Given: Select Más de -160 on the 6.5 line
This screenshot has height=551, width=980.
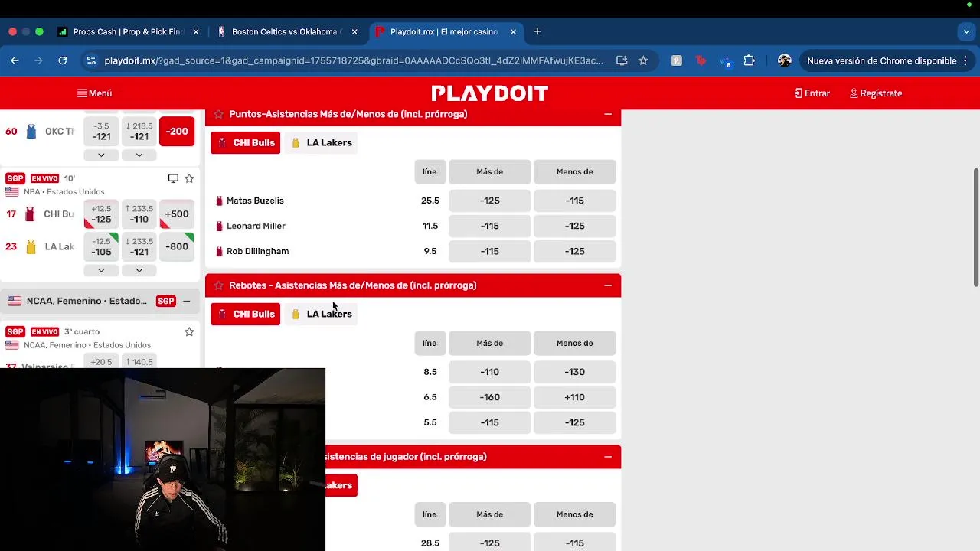Looking at the screenshot, I should point(490,397).
